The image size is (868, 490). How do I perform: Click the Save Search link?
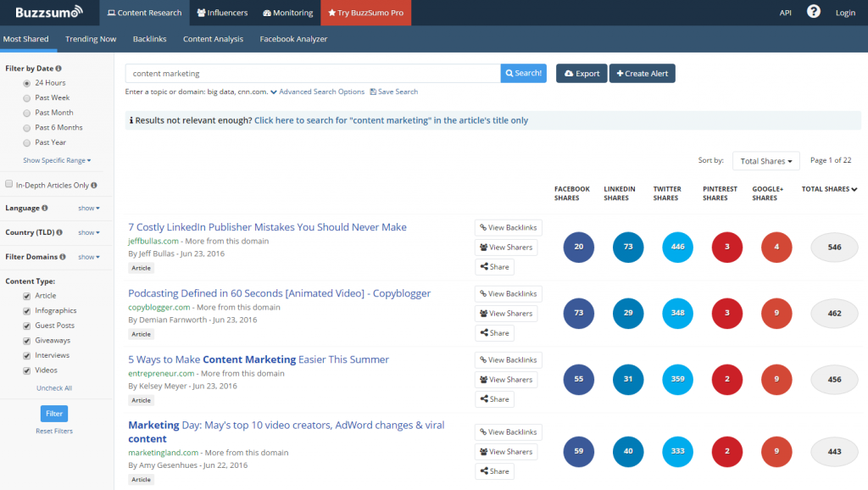point(394,92)
